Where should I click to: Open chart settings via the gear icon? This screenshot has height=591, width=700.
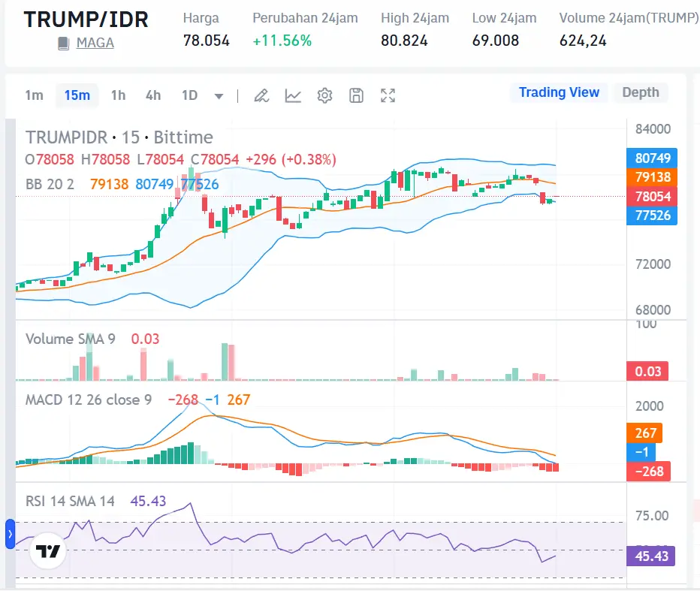coord(324,95)
